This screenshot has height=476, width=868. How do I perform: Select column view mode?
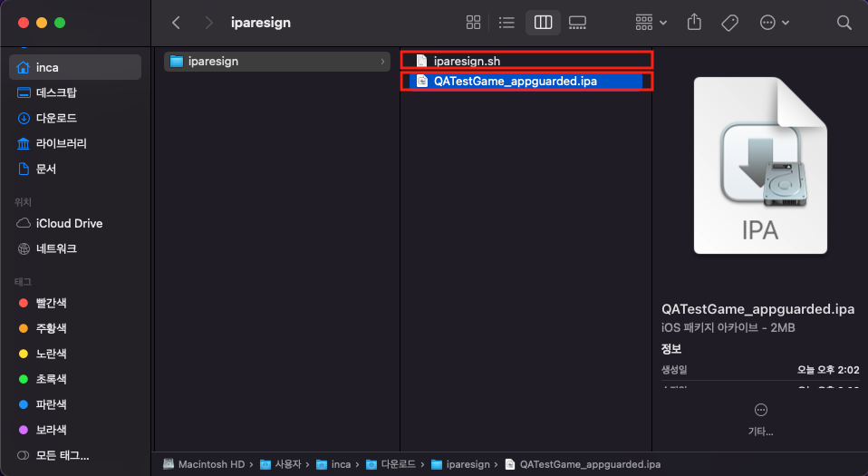coord(543,23)
